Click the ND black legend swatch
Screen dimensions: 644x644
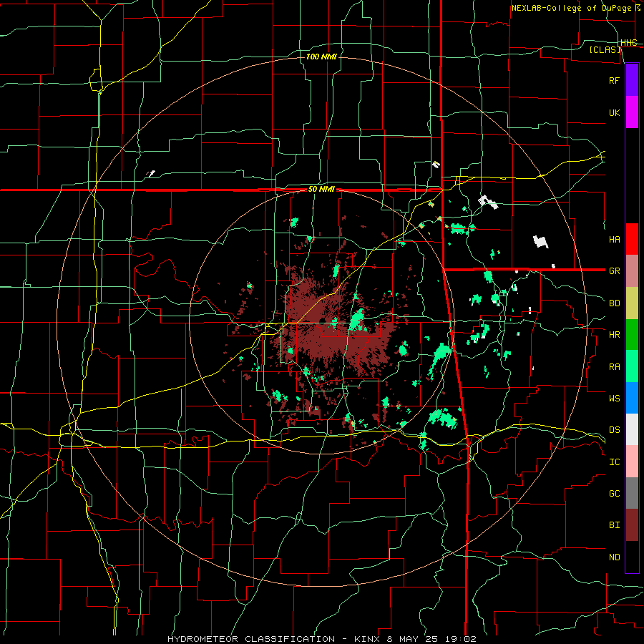point(632,557)
